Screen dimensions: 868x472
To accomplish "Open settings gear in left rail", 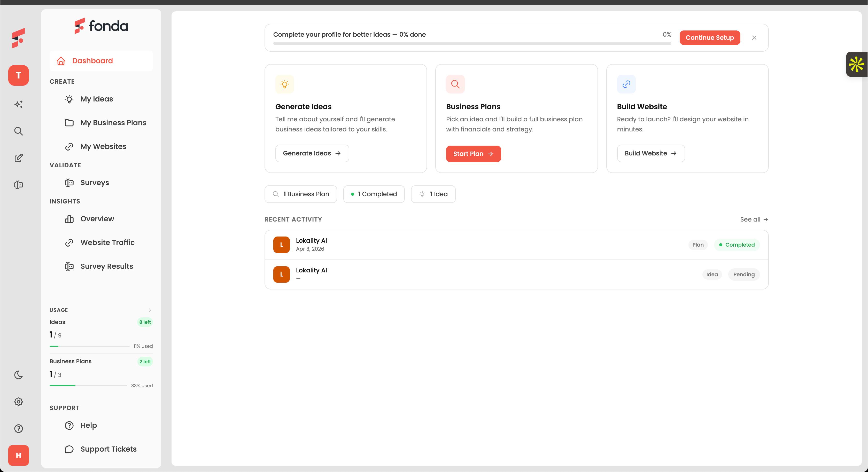I will 19,402.
